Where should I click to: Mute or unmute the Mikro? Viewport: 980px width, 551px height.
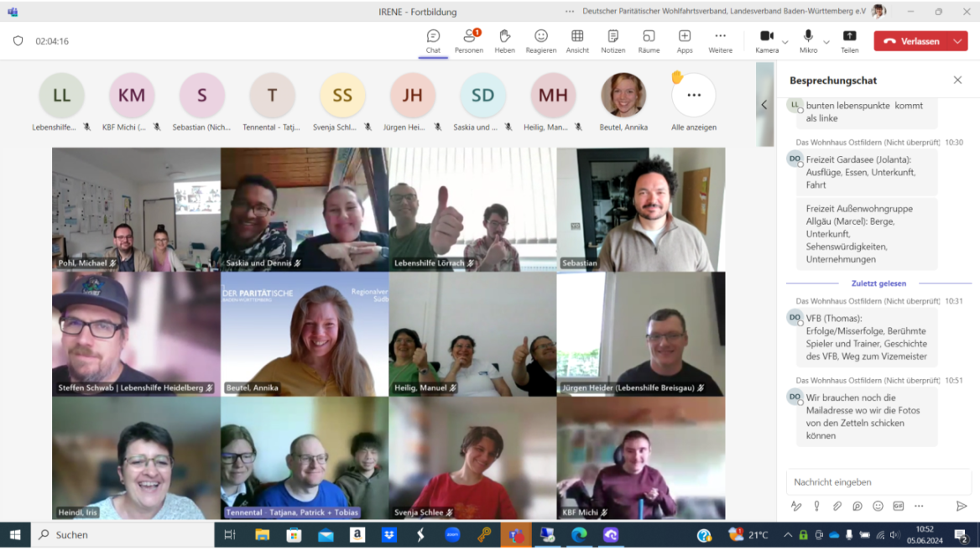coord(808,36)
